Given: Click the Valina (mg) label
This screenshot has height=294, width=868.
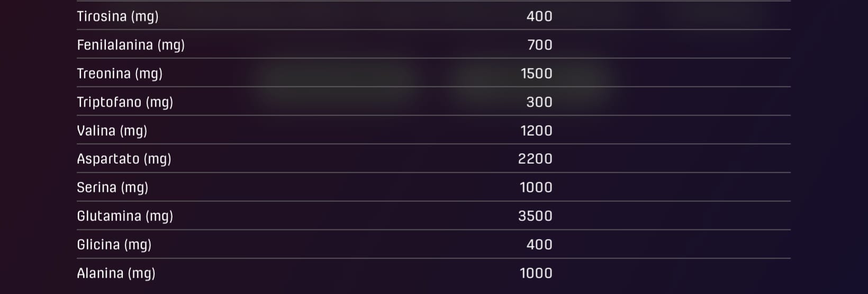Looking at the screenshot, I should [112, 131].
